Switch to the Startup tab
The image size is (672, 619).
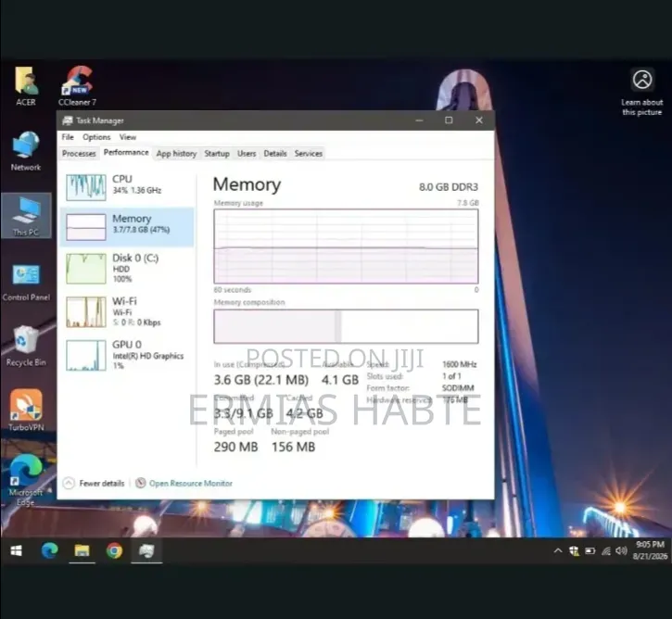(x=217, y=153)
